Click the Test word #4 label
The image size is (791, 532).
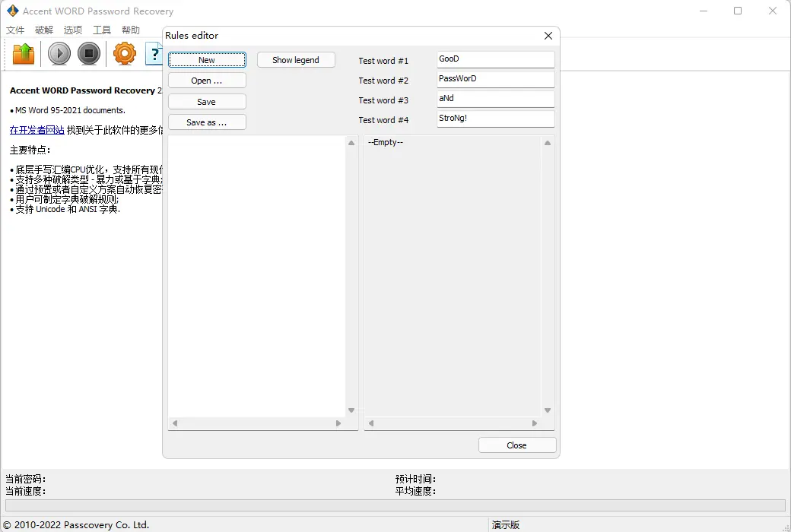(x=383, y=120)
